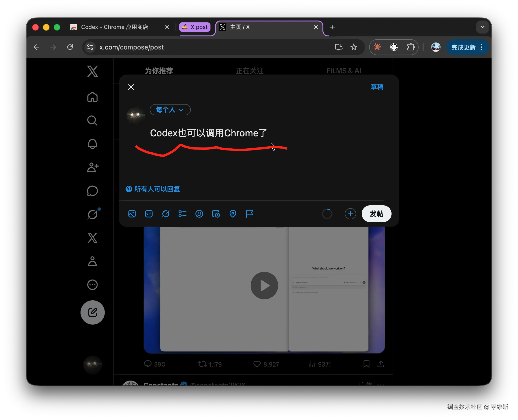Install app via address bar icon
Screen dimensions: 518x420
(339, 47)
